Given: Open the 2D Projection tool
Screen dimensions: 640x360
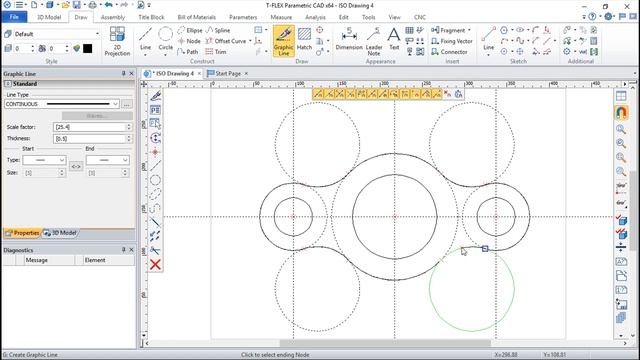Looking at the screenshot, I should (117, 41).
